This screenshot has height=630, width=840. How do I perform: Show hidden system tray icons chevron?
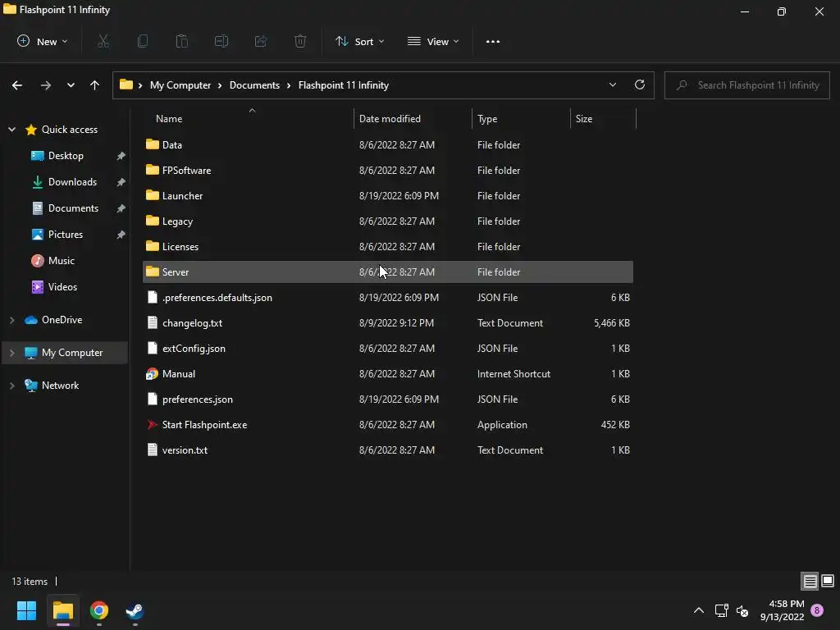click(x=699, y=610)
